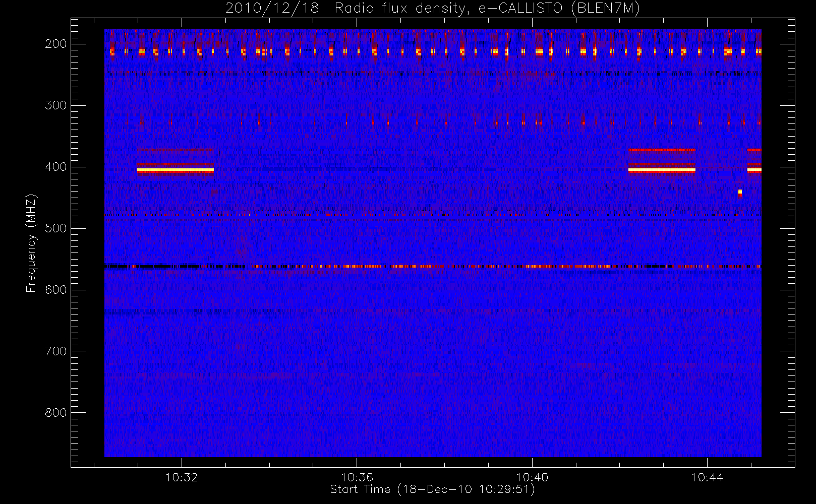Viewport: 816px width, 504px height.
Task: Click the "Frequency (MHz)" y-axis label
Action: (31, 243)
